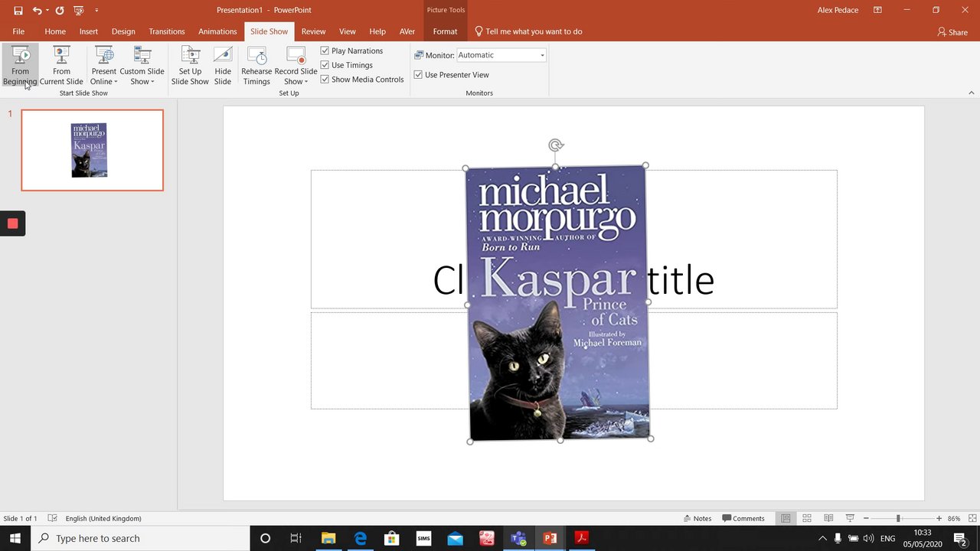
Task: Disable Use Presenter View checkbox
Action: coord(418,75)
